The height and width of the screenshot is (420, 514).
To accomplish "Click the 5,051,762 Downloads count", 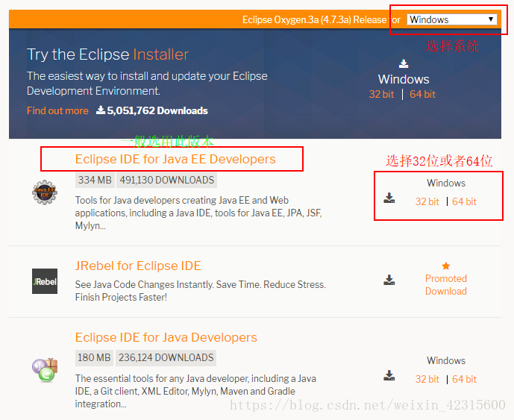I will (157, 111).
